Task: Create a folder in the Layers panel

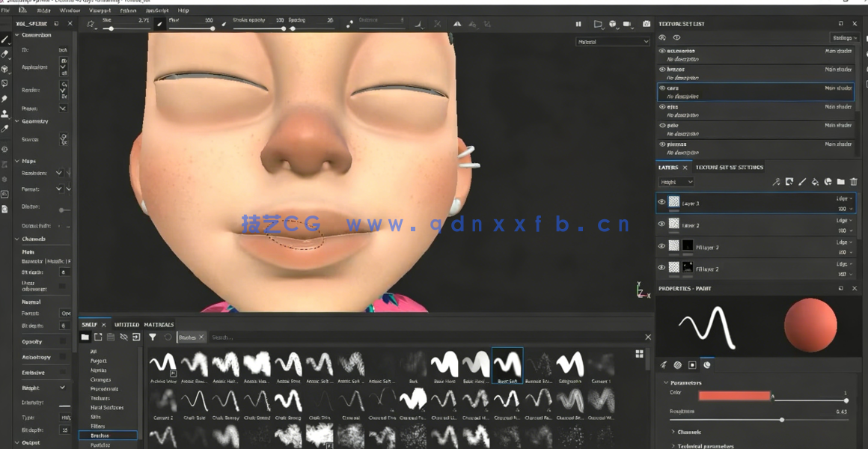Action: [843, 182]
